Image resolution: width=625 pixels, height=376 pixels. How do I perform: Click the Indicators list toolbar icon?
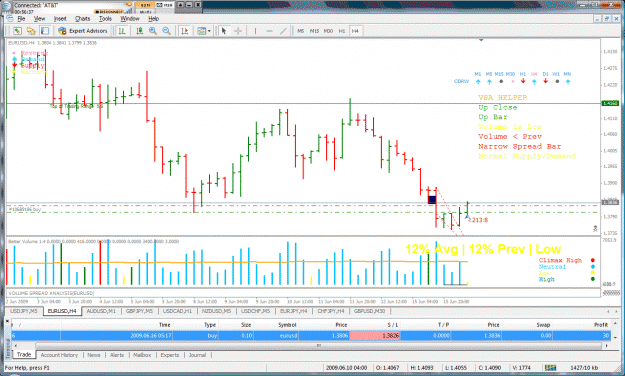(202, 31)
